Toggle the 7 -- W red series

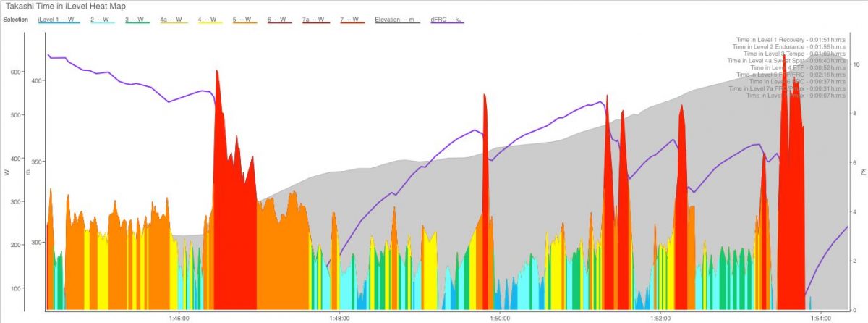coord(352,20)
